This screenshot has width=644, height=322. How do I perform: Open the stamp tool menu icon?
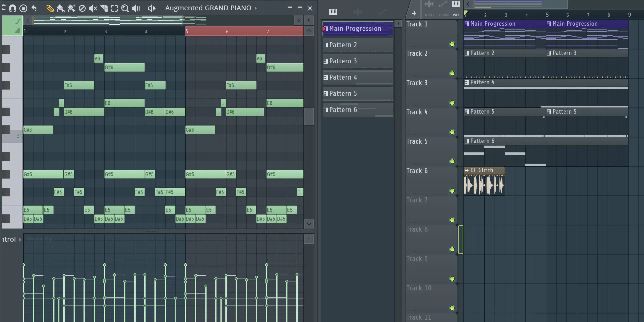[23, 8]
